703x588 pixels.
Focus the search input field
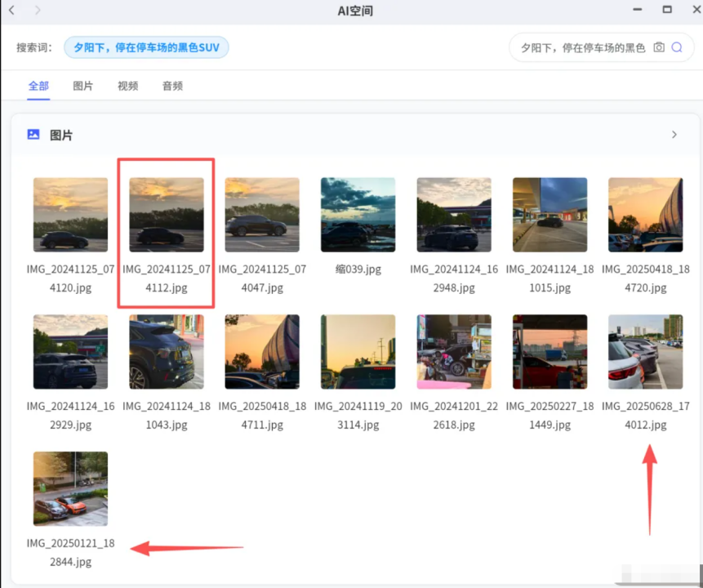click(x=581, y=48)
